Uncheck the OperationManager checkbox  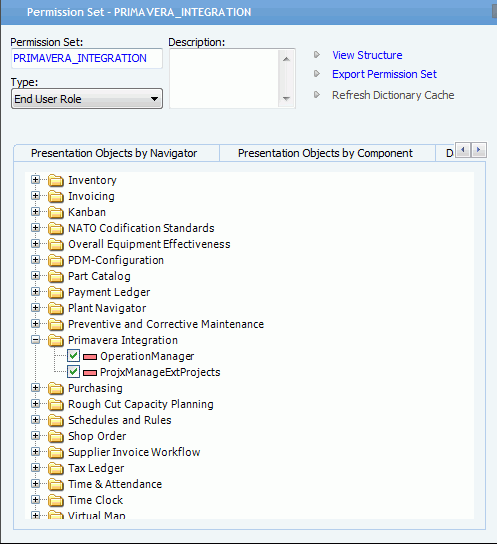[73, 356]
